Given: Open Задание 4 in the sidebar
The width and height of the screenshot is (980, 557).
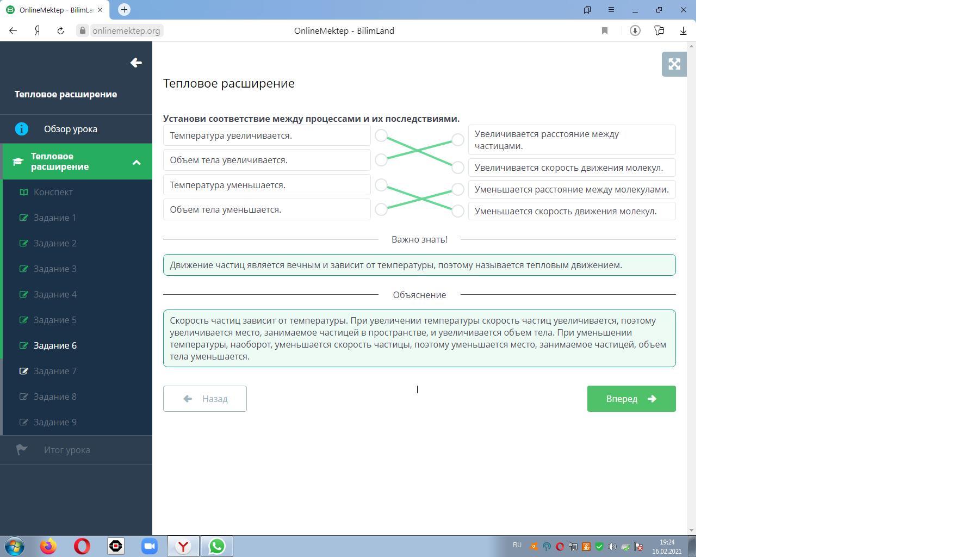Looking at the screenshot, I should 54,294.
